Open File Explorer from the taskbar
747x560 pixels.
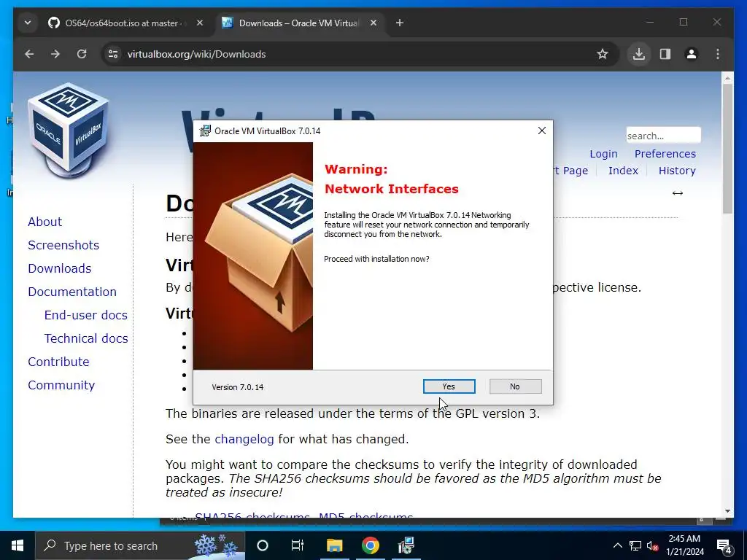[x=334, y=545]
